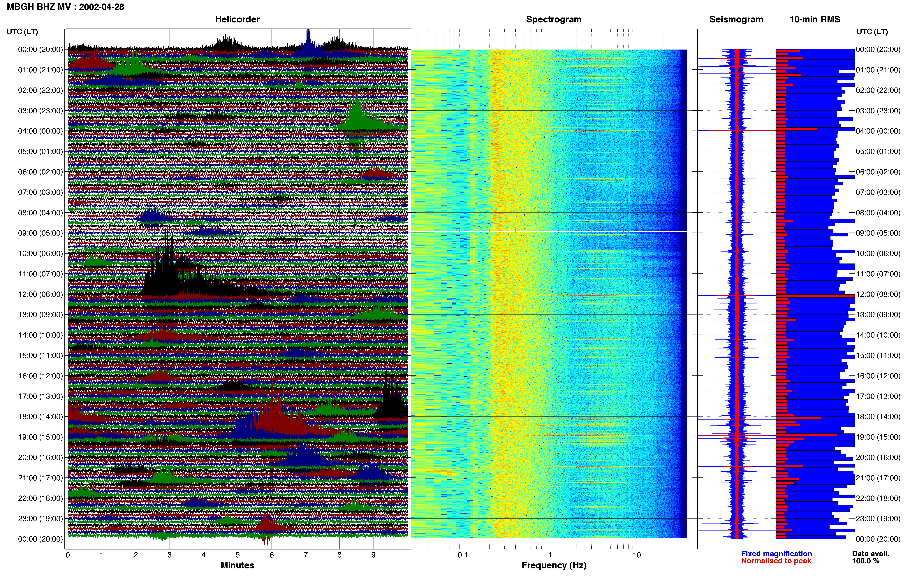Click the left 09:00 (05:00) time label
The height and width of the screenshot is (578, 924).
[40, 233]
